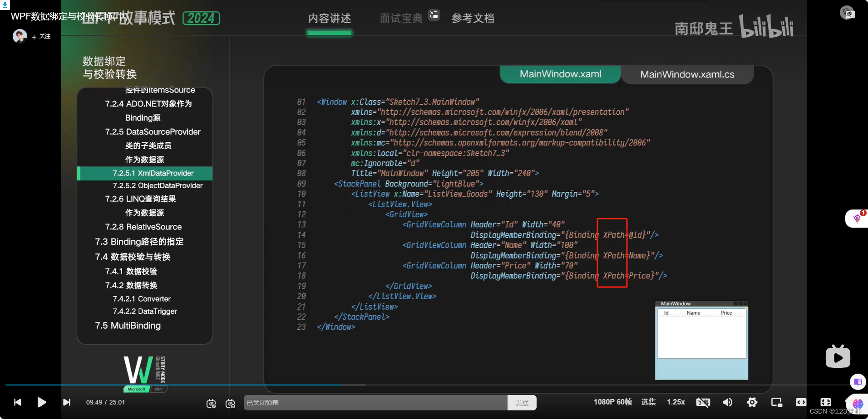Open the 选集 episode list
Screen dimensions: 868x419
point(648,402)
